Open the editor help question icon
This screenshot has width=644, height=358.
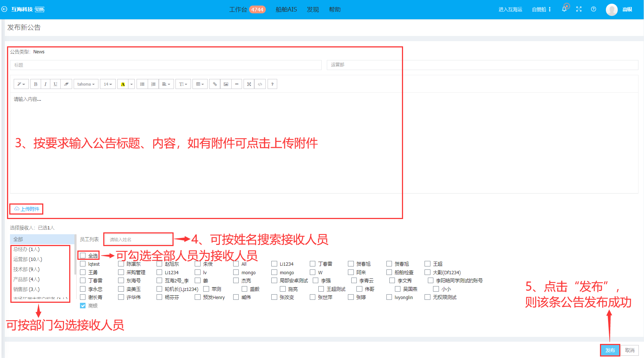272,84
